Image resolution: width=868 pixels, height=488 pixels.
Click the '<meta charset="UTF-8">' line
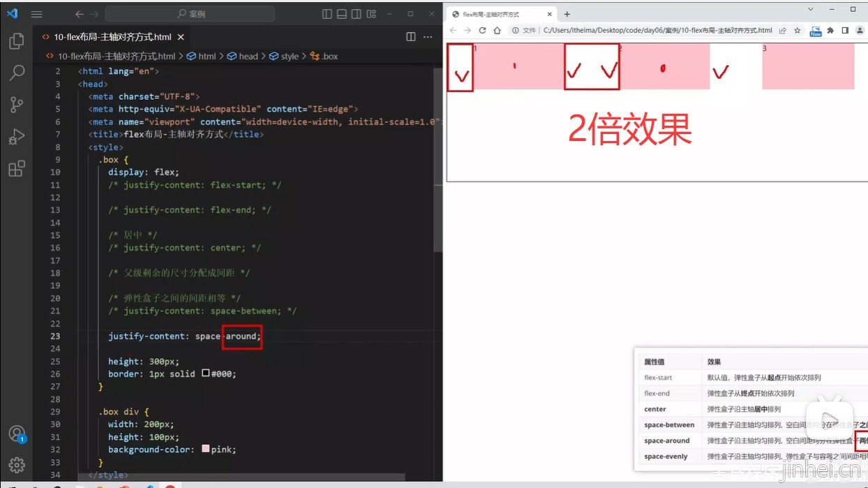144,96
